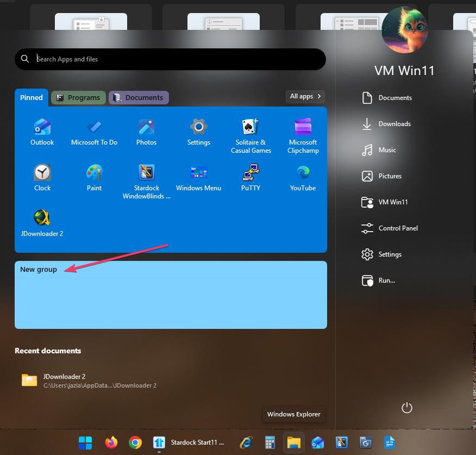Image resolution: width=476 pixels, height=455 pixels.
Task: Select the Pinned tab
Action: (32, 98)
